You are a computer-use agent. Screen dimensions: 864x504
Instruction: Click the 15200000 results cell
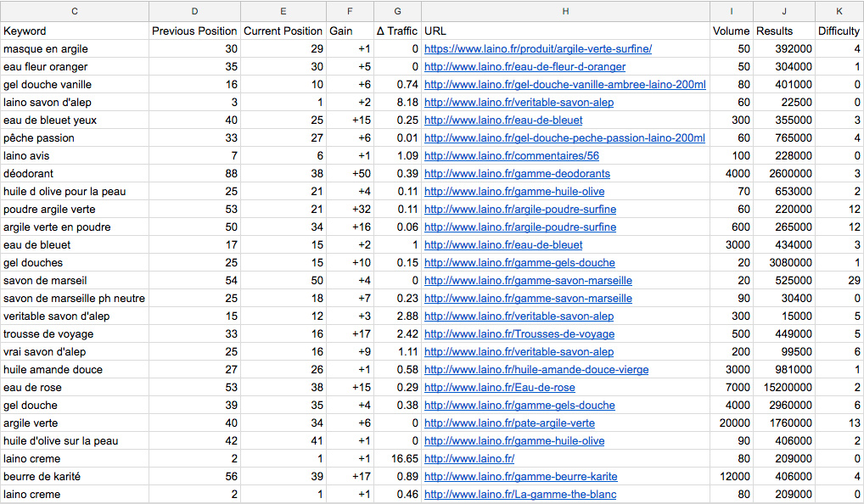(784, 387)
